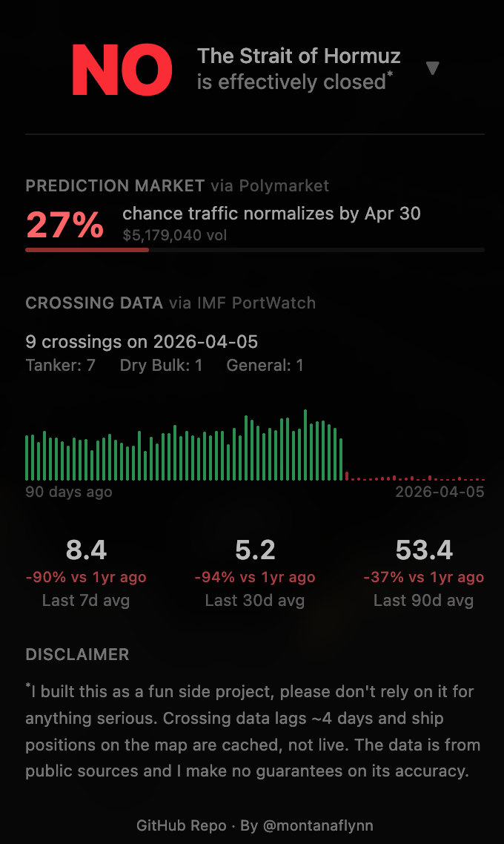
Task: Expand the disclosure triangle beside the title
Action: click(x=433, y=68)
